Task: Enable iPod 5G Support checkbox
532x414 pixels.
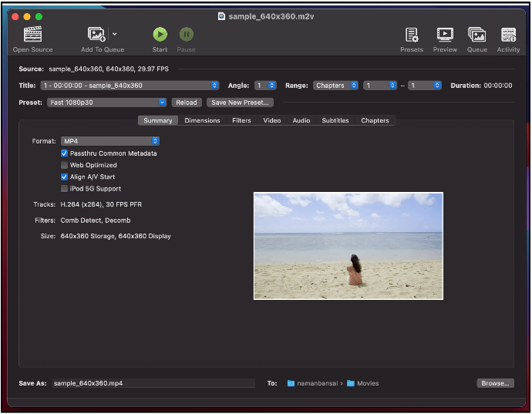Action: pyautogui.click(x=64, y=188)
